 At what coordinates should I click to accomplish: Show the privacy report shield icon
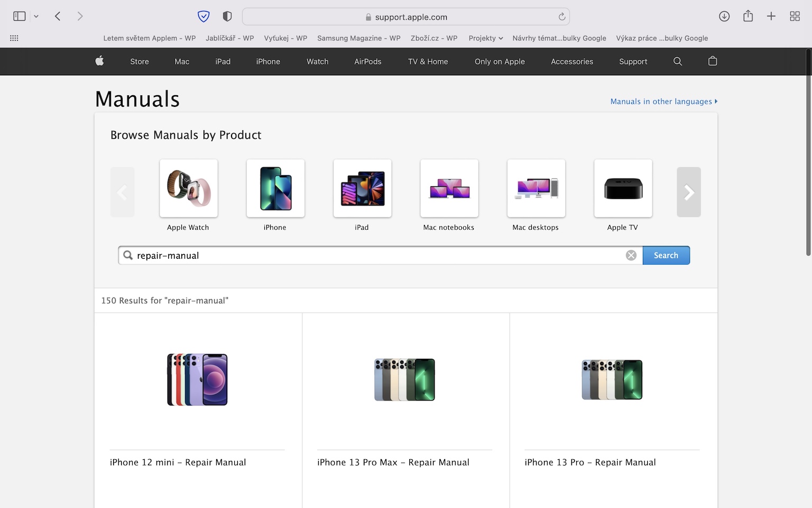coord(227,16)
